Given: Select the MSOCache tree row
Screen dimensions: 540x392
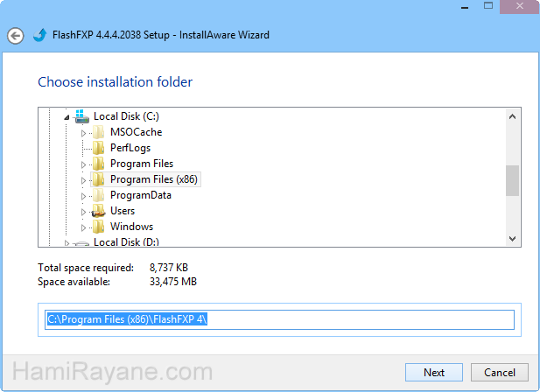Looking at the screenshot, I should (136, 132).
